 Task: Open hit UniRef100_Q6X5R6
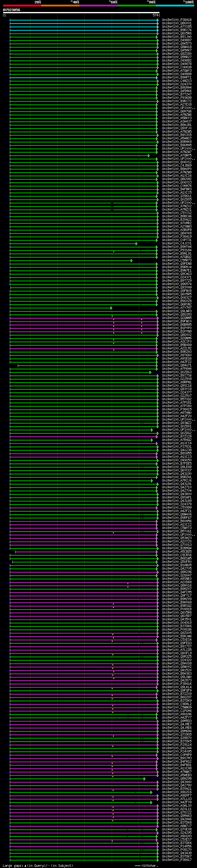click(176, 33)
